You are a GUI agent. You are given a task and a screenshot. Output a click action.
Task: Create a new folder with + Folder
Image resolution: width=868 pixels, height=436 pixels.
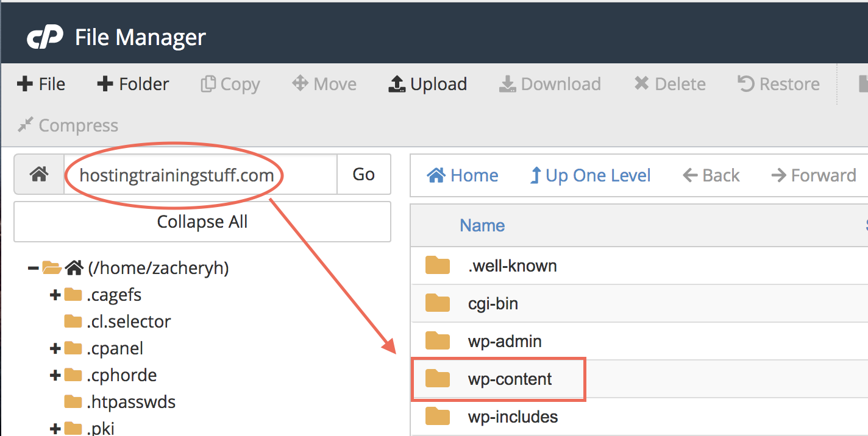coord(133,84)
